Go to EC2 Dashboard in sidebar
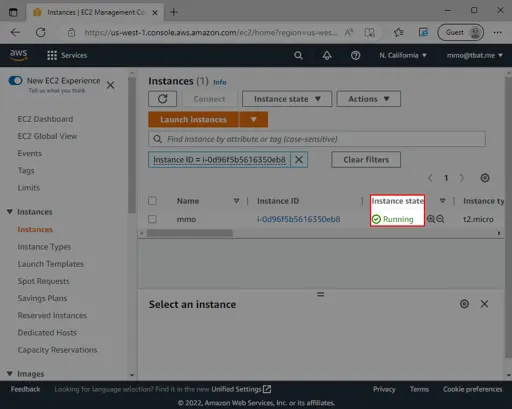The width and height of the screenshot is (512, 409). pos(45,119)
